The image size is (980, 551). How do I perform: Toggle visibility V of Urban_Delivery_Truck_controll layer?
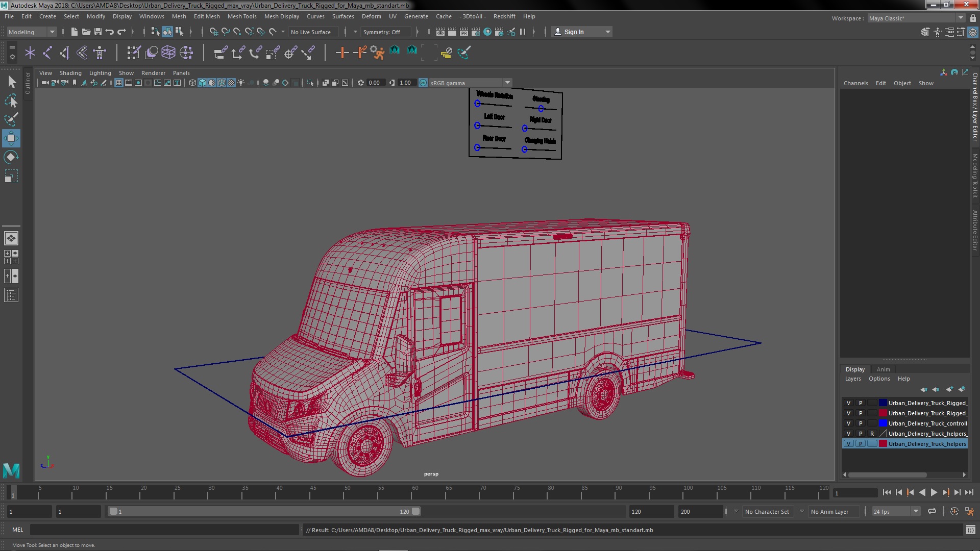pyautogui.click(x=849, y=423)
